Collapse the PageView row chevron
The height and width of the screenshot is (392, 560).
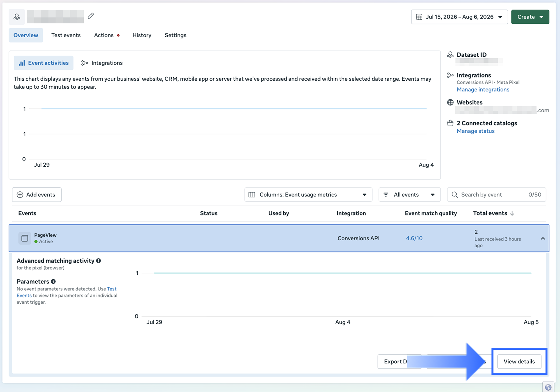tap(543, 238)
